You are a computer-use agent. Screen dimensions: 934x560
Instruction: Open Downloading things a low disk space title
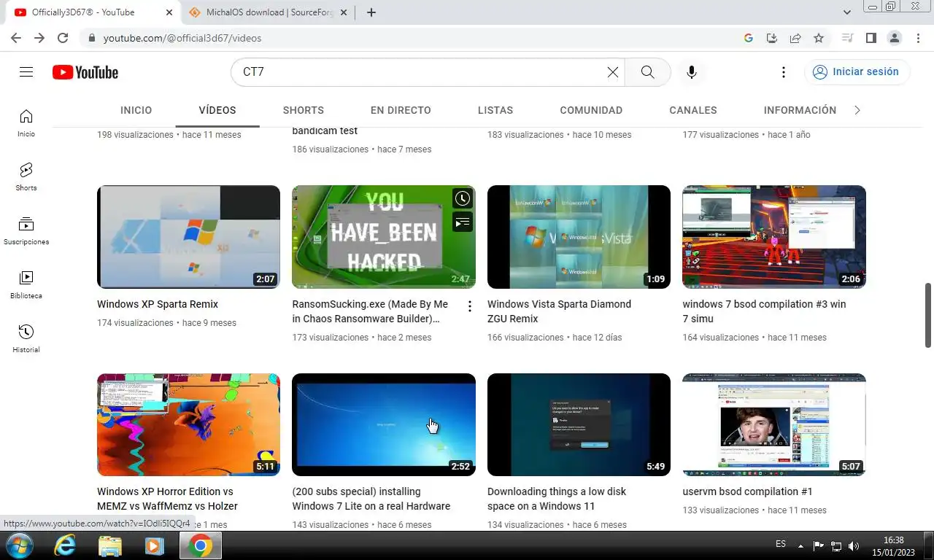click(x=557, y=499)
